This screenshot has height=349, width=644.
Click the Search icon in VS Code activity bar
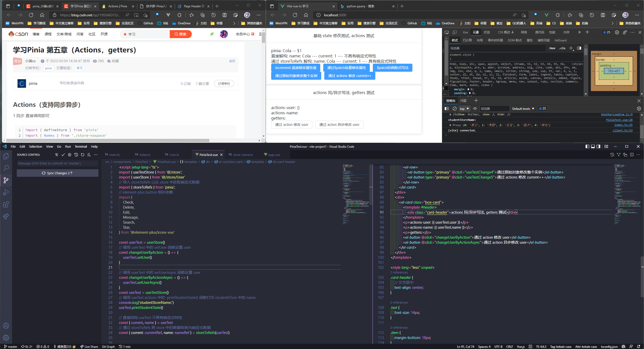click(6, 169)
